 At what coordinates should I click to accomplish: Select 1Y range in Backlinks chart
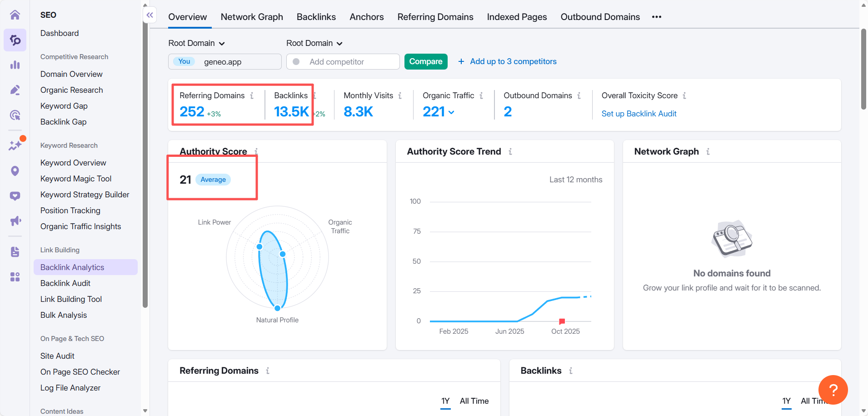[x=787, y=401]
